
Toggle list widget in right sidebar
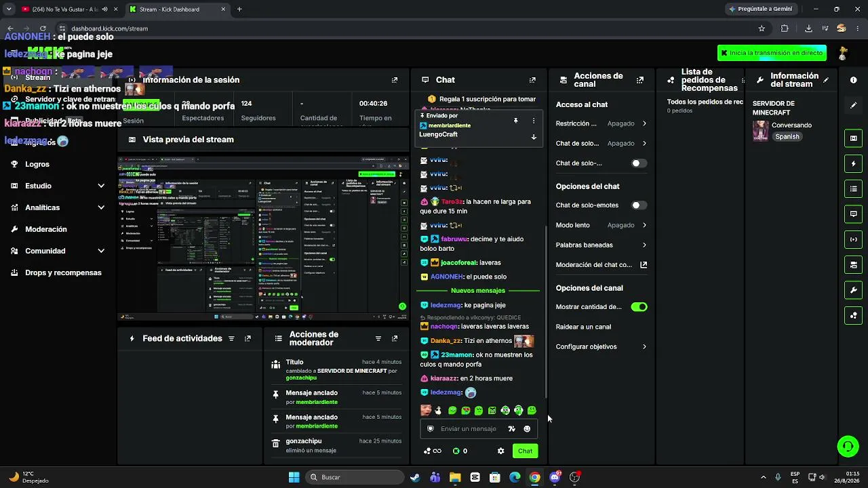[853, 188]
